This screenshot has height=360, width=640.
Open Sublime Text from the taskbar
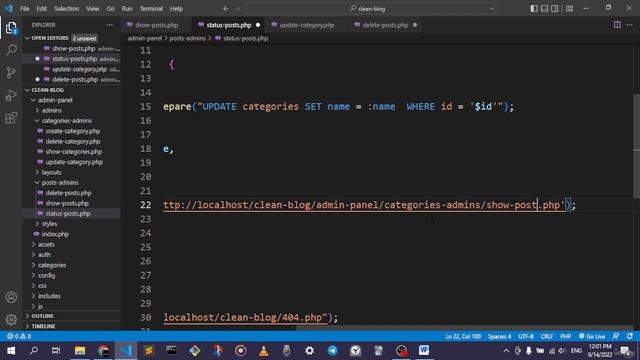(x=149, y=351)
